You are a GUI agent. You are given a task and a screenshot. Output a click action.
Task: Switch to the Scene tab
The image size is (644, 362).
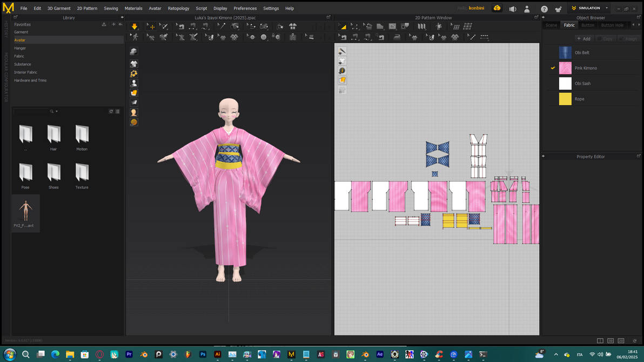click(551, 25)
